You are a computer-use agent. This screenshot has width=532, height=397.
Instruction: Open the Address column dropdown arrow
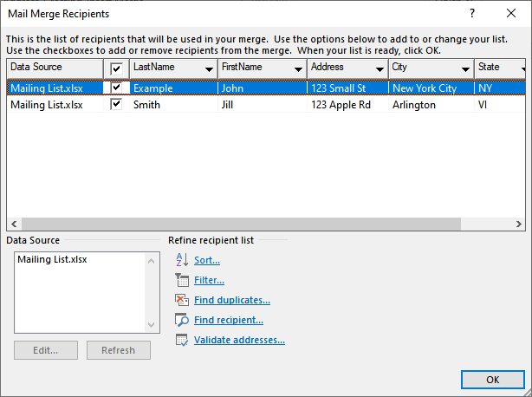click(380, 69)
